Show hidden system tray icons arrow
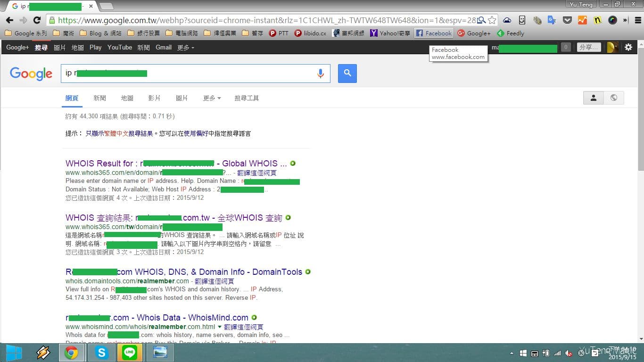 pyautogui.click(x=512, y=353)
